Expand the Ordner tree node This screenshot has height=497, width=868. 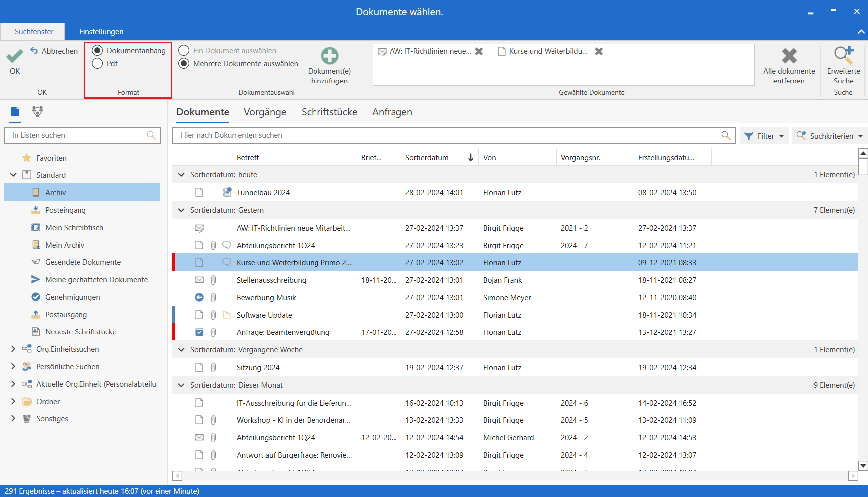13,401
